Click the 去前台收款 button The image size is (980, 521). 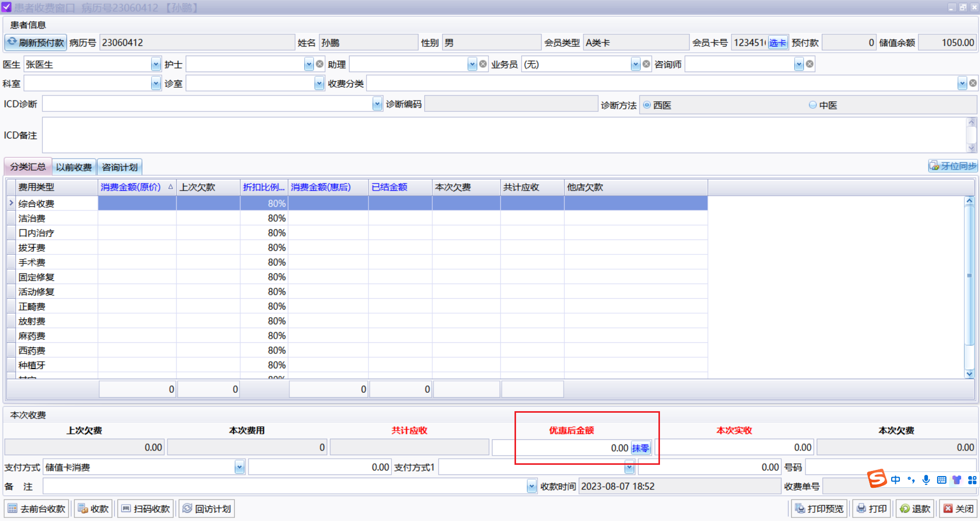pyautogui.click(x=37, y=509)
